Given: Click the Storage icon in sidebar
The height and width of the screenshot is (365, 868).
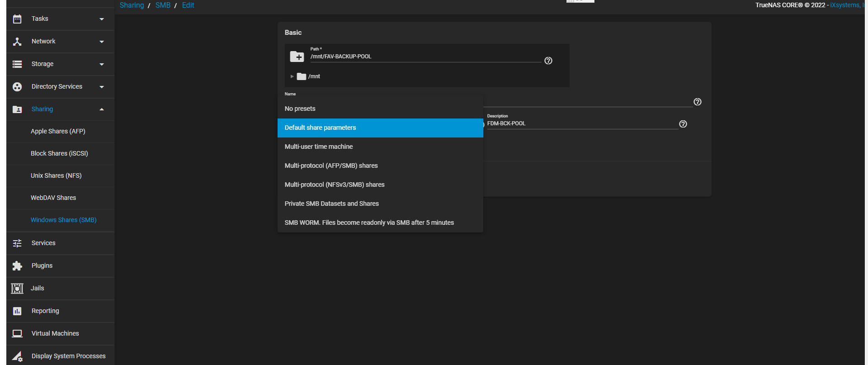Looking at the screenshot, I should (x=17, y=64).
